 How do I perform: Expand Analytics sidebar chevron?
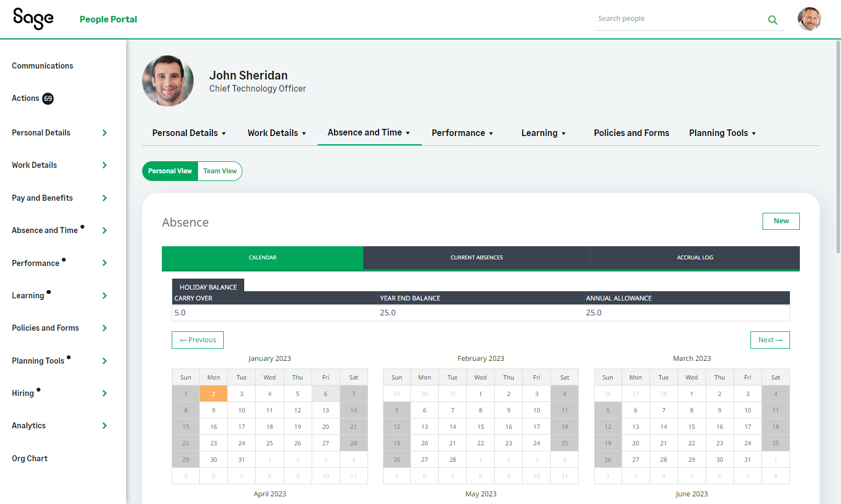(x=104, y=426)
